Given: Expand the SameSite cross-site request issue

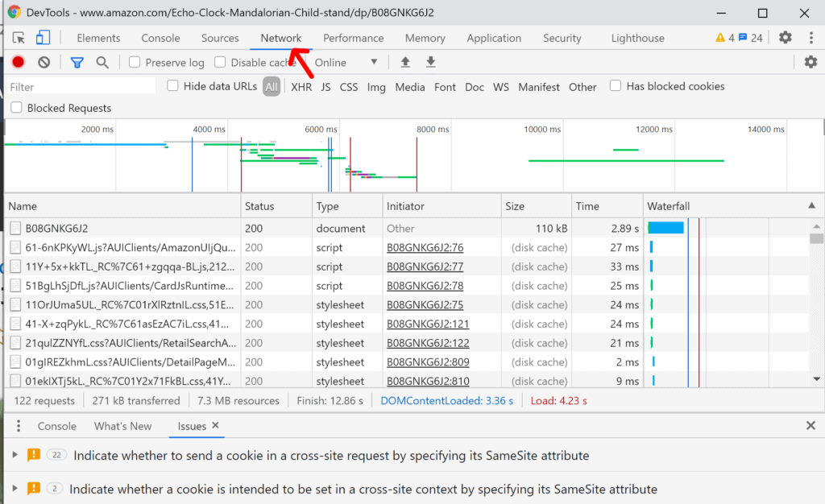Looking at the screenshot, I should (15, 455).
